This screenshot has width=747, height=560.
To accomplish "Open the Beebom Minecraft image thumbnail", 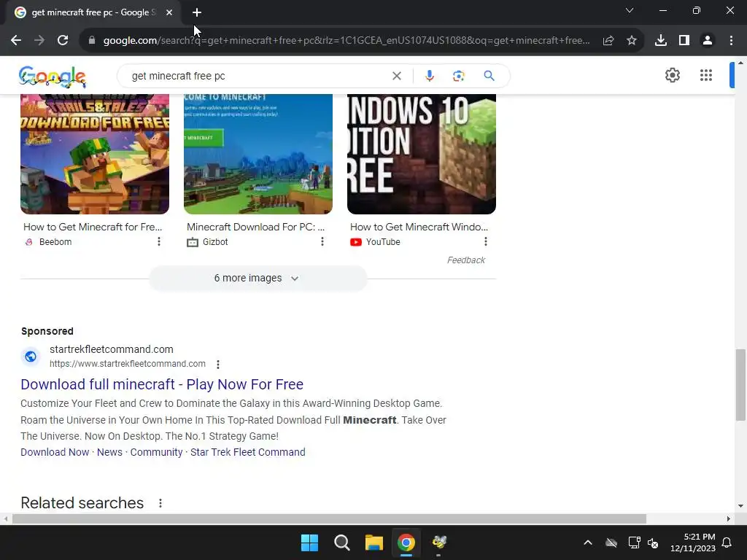I will click(x=95, y=154).
